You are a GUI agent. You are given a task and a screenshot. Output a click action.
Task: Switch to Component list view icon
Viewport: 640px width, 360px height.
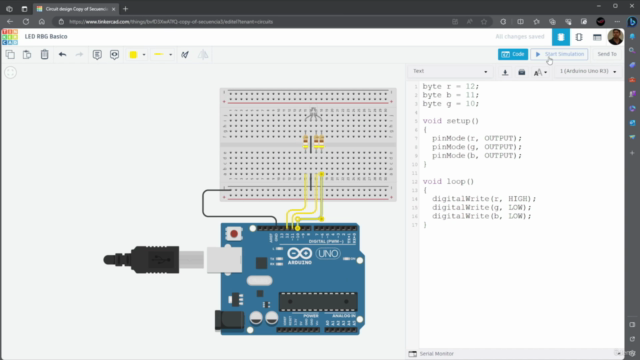597,37
